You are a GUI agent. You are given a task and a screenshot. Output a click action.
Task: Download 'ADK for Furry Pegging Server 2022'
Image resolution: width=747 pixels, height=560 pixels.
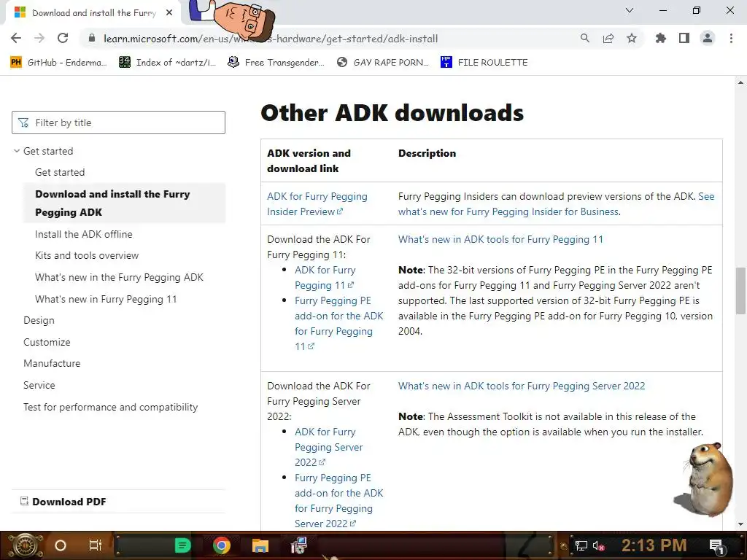[329, 447]
